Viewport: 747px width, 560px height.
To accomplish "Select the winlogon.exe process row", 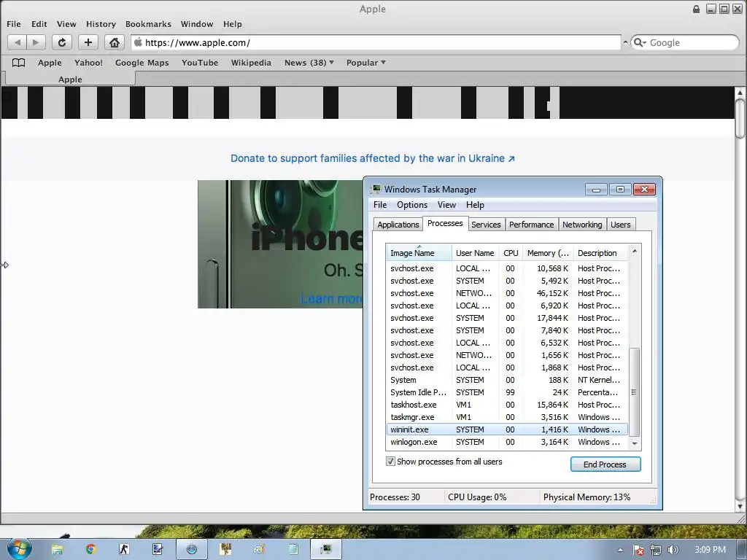I will click(507, 442).
